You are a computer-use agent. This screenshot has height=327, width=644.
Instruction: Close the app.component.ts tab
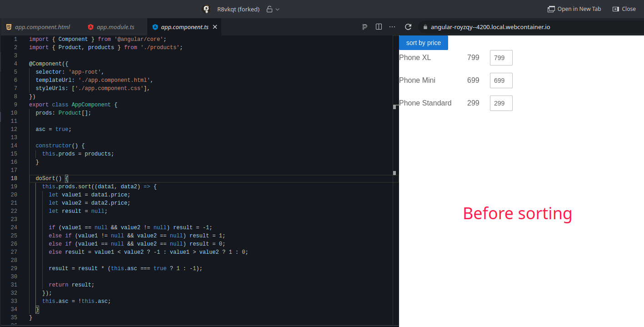(x=215, y=26)
